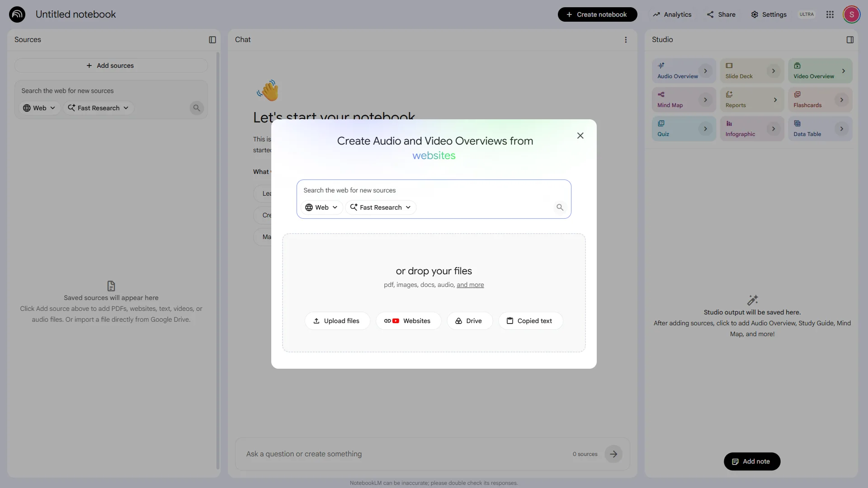The image size is (868, 488).
Task: Click the ULTRA plan badge
Action: (807, 14)
